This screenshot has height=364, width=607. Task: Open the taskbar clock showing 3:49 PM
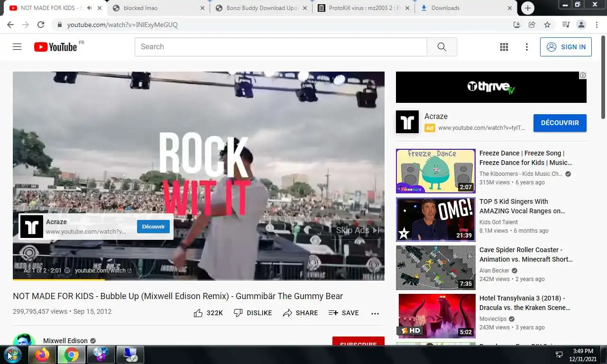point(583,355)
